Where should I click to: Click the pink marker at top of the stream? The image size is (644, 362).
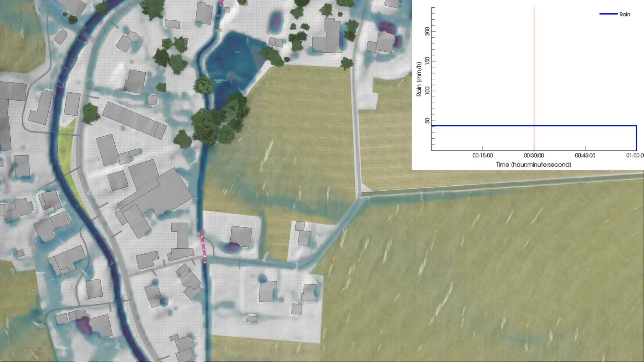[221, 3]
